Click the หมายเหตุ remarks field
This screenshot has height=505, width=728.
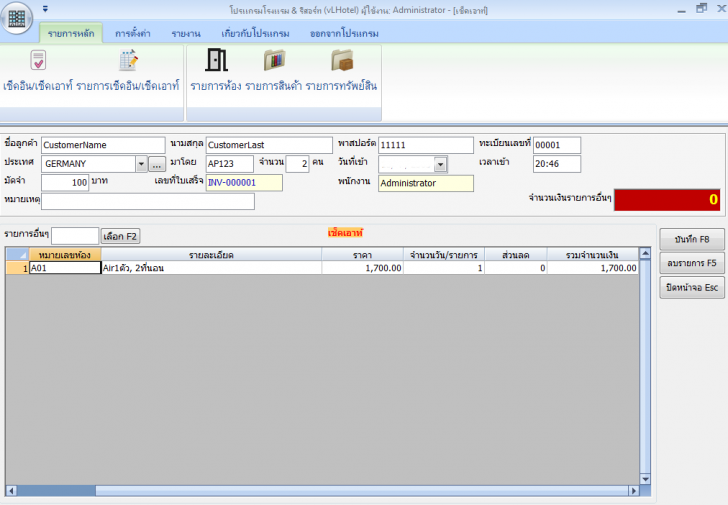pyautogui.click(x=148, y=201)
